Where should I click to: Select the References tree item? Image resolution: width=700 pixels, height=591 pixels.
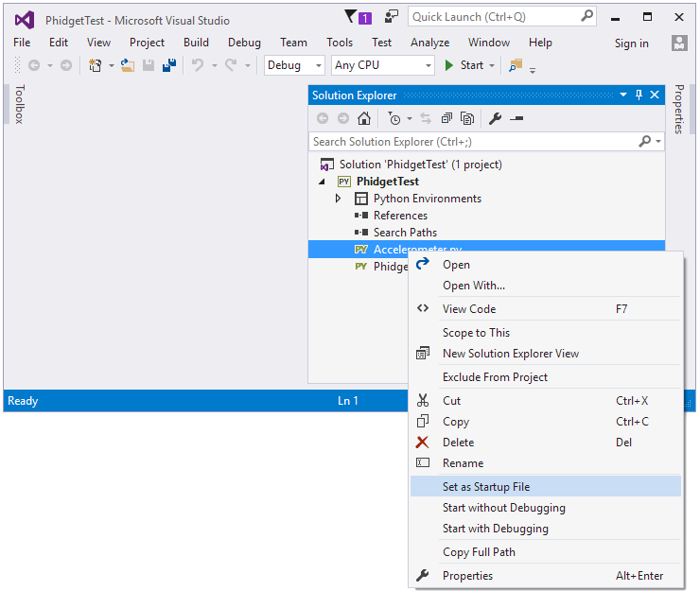[400, 216]
